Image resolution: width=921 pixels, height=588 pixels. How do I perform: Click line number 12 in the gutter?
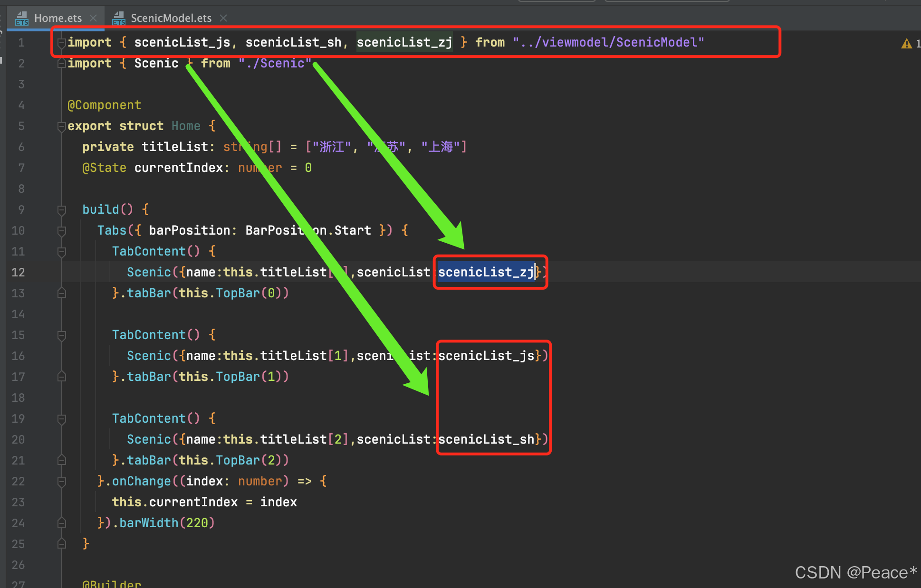[18, 272]
